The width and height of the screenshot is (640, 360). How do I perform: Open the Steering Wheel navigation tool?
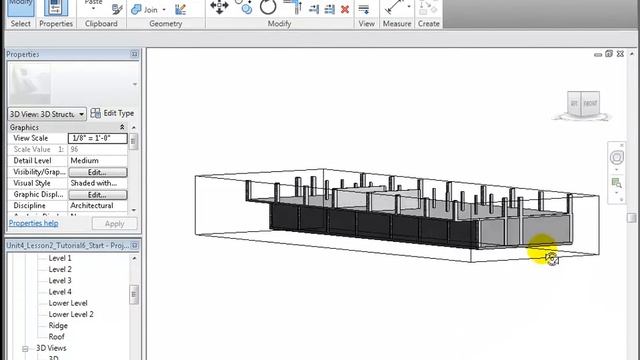point(616,157)
